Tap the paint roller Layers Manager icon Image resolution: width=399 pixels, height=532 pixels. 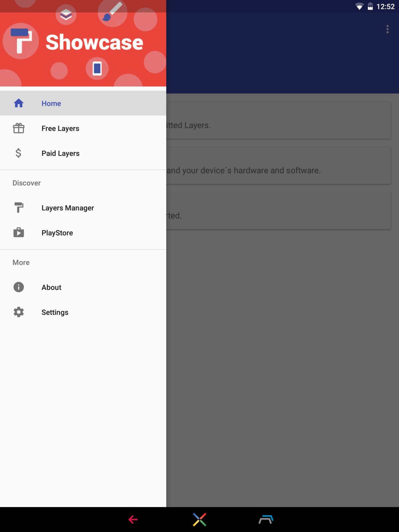tap(19, 208)
